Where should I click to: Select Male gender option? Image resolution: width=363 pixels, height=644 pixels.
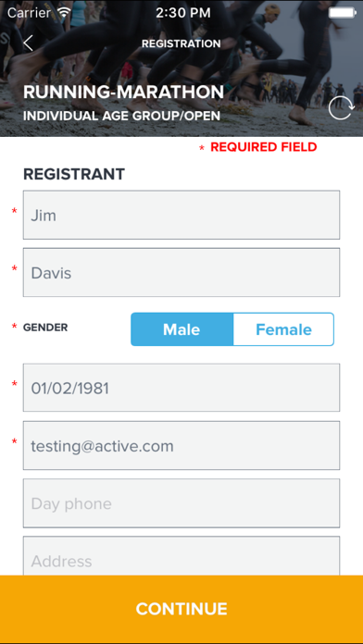coord(181,329)
